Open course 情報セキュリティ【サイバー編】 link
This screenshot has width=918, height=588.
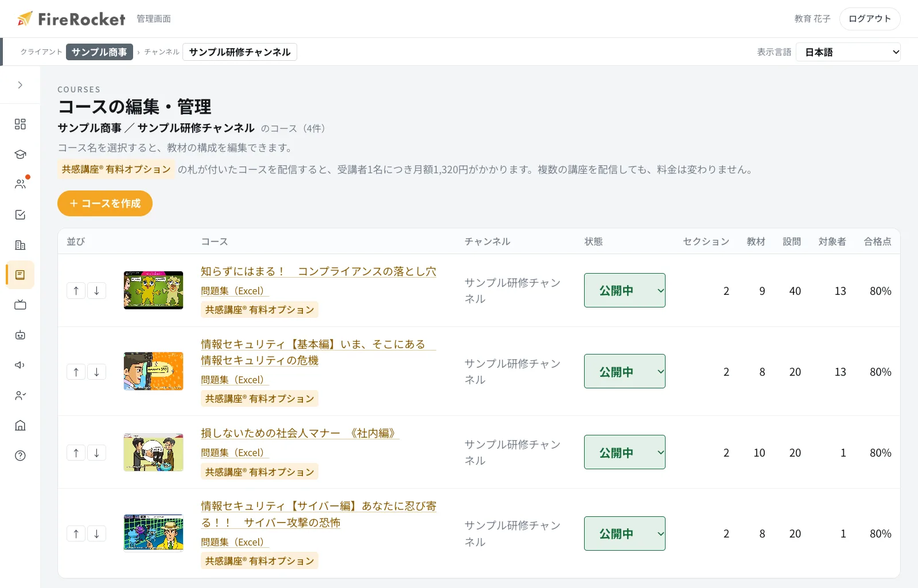(318, 514)
